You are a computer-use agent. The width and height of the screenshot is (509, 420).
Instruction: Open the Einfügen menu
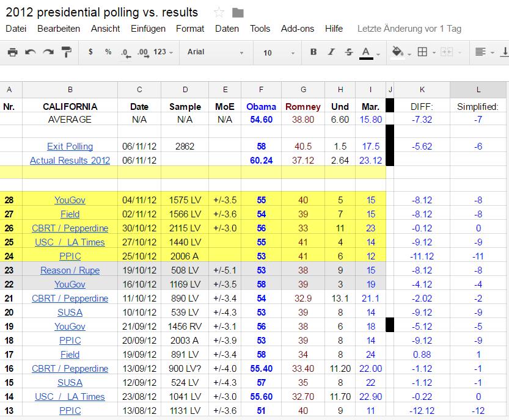pos(148,29)
